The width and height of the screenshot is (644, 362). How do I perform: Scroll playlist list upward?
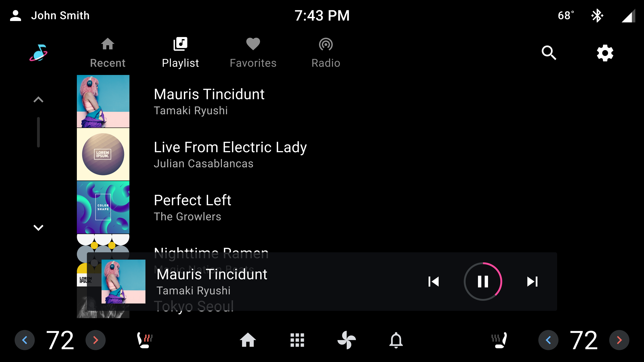pyautogui.click(x=38, y=99)
